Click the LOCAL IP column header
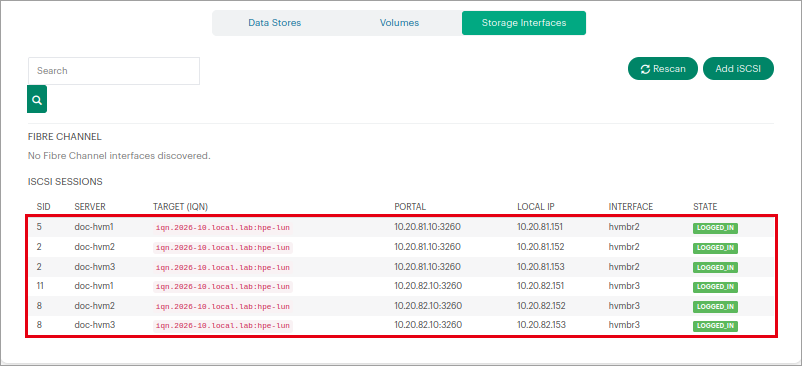 536,207
